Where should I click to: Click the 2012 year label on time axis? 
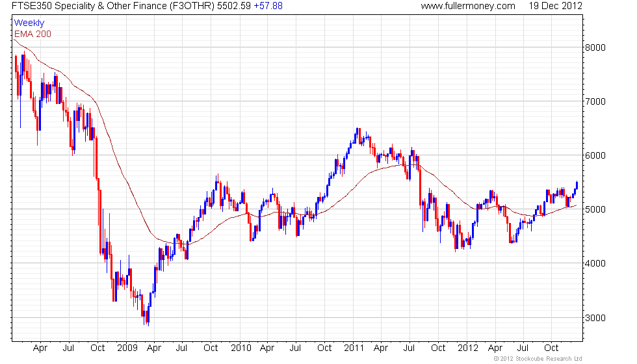[x=467, y=348]
